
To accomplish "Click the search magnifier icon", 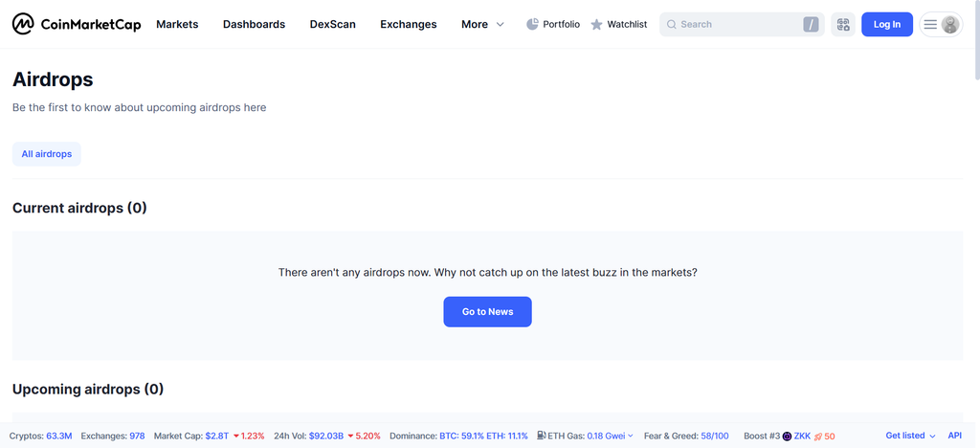I will (x=672, y=24).
